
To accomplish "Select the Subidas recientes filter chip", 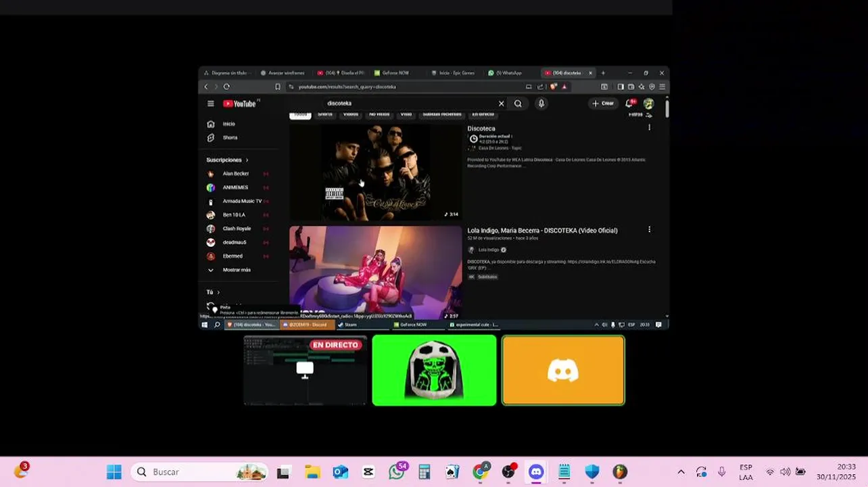I will pos(441,114).
